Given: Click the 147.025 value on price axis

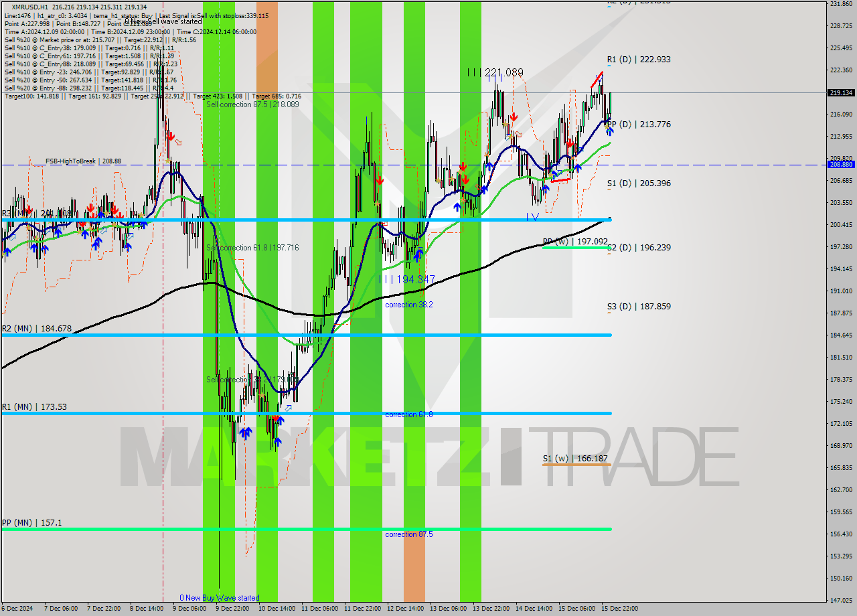Looking at the screenshot, I should (x=841, y=601).
